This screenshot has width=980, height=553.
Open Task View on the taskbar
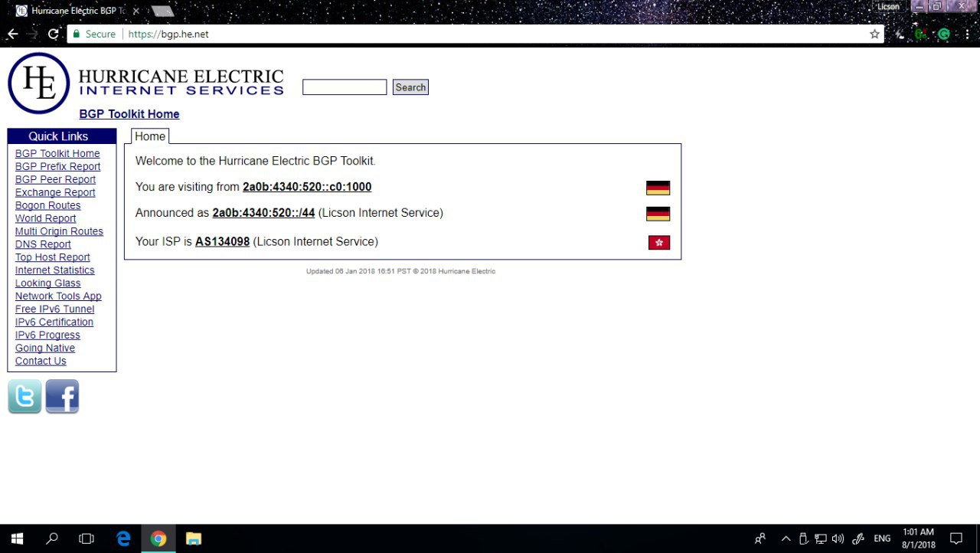87,538
